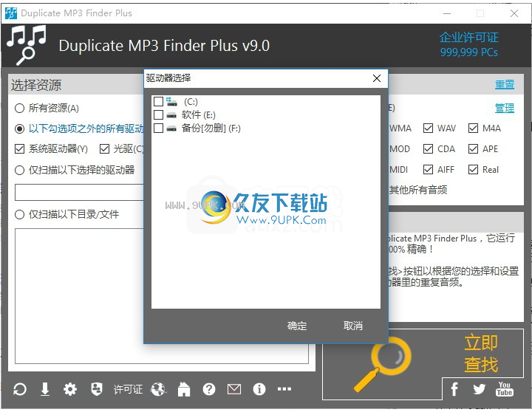Viewport: 532px width, 415px height.
Task: Click the magnifier search icon
Action: (x=383, y=364)
